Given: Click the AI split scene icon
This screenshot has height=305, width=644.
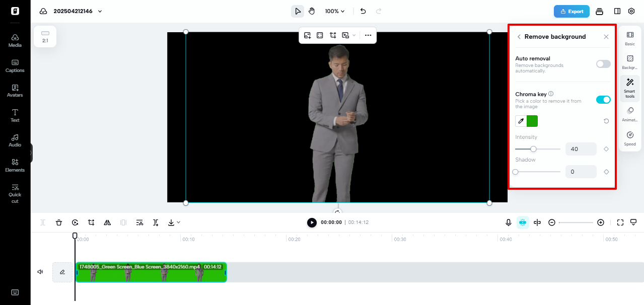Looking at the screenshot, I should pos(156,222).
